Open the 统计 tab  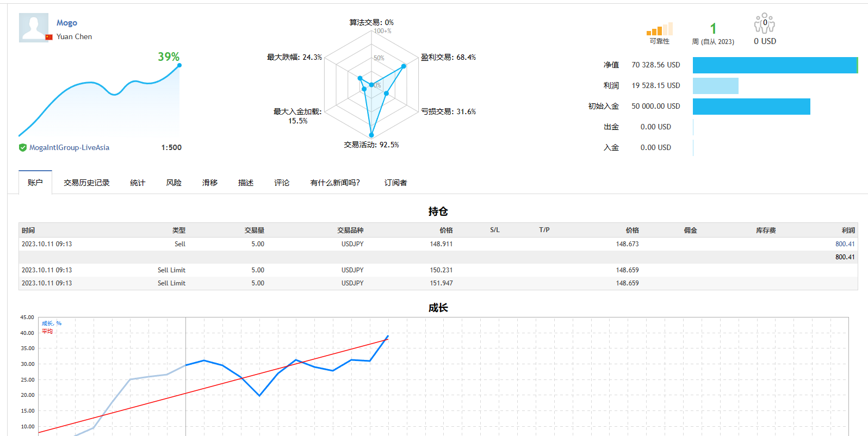[x=138, y=183]
